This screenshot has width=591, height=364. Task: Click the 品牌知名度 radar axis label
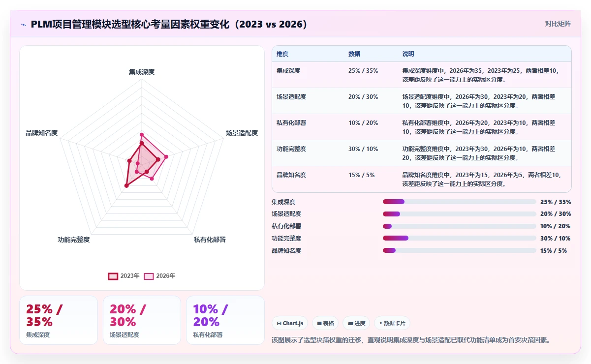click(x=42, y=133)
